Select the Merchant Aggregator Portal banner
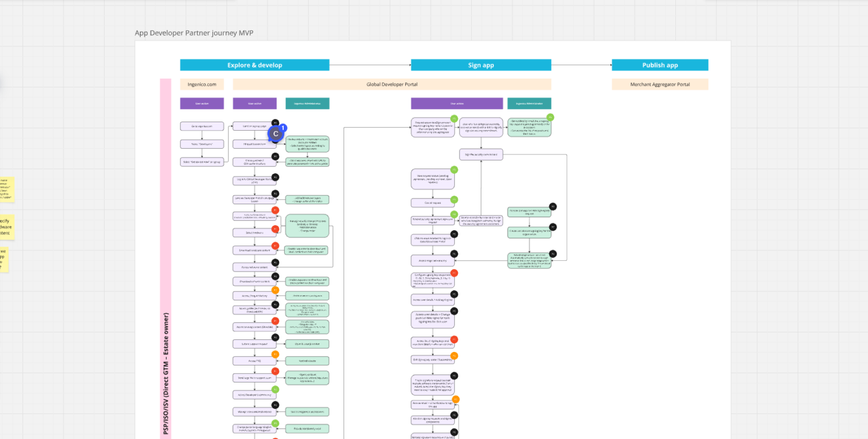868x439 pixels. coord(659,84)
